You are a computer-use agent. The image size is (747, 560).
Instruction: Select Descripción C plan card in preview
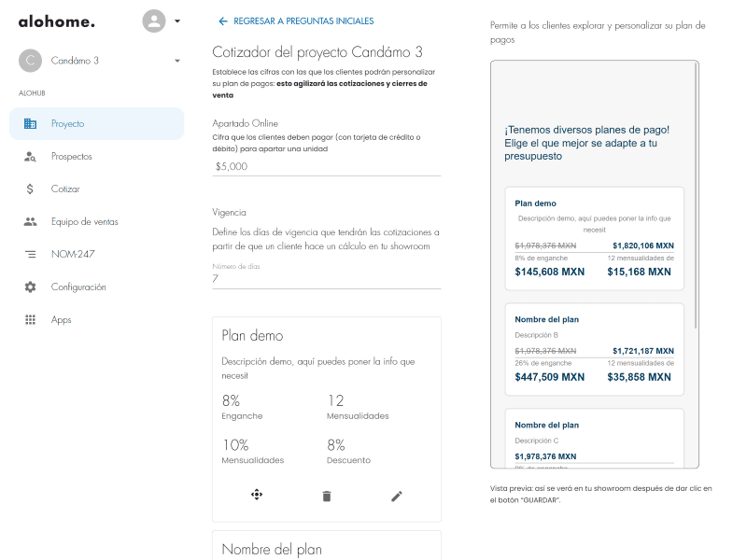(594, 438)
